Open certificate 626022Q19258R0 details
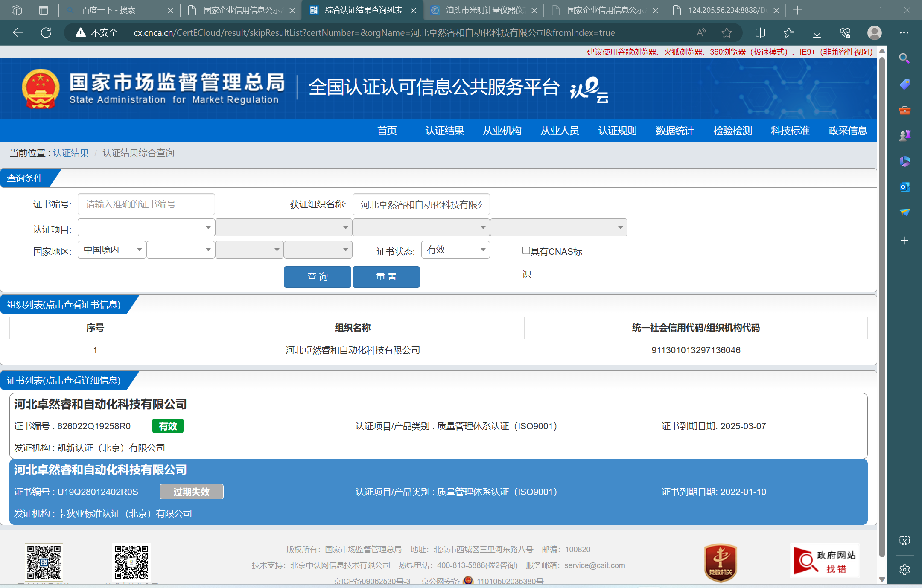 438,426
